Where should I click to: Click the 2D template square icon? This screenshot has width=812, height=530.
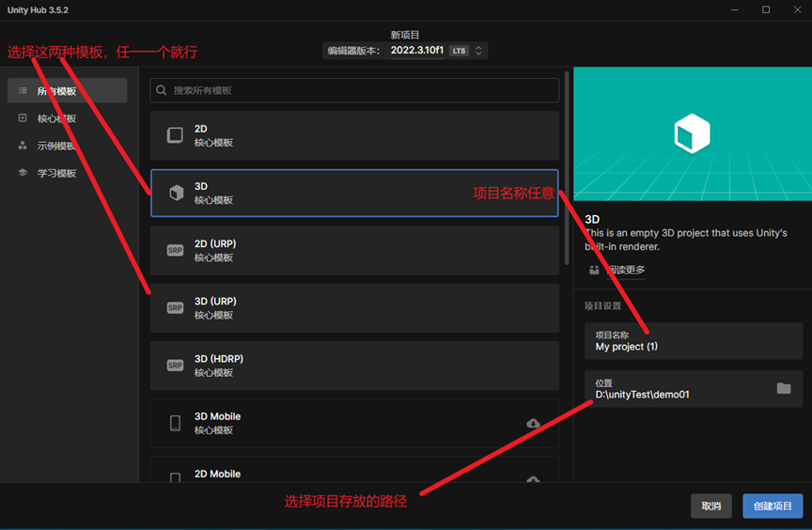[x=175, y=135]
